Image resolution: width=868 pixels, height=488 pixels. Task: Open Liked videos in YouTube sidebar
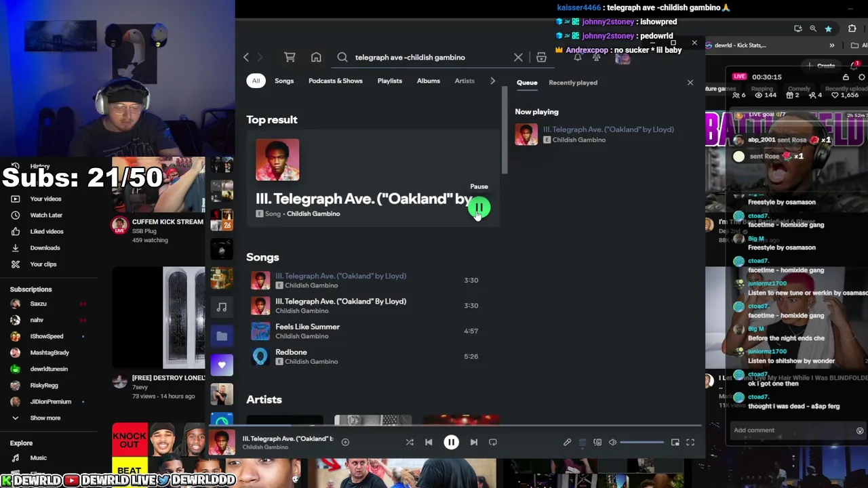46,231
